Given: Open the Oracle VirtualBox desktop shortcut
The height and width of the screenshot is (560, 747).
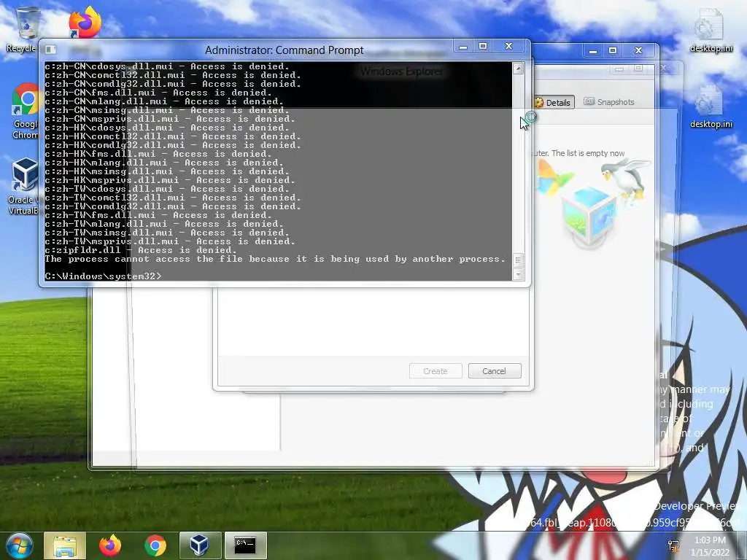Looking at the screenshot, I should tap(24, 187).
